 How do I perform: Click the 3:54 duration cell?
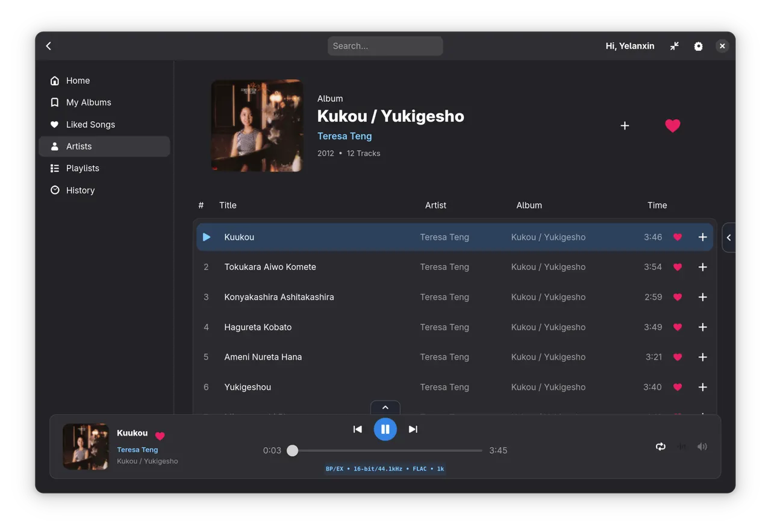[x=653, y=267]
